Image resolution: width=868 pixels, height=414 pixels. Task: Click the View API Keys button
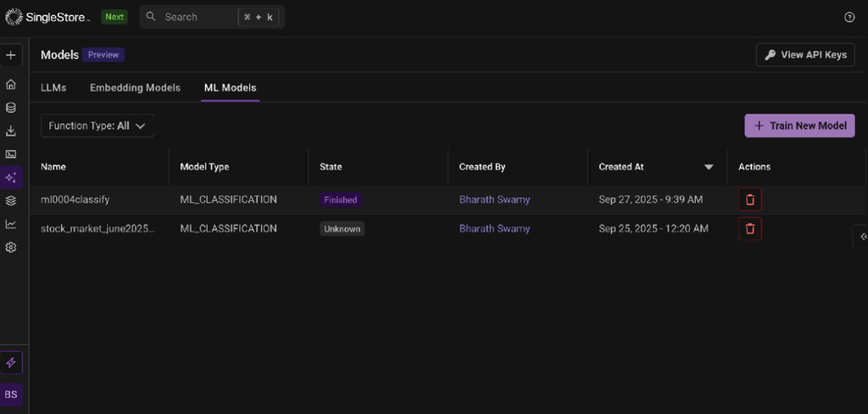pos(805,55)
